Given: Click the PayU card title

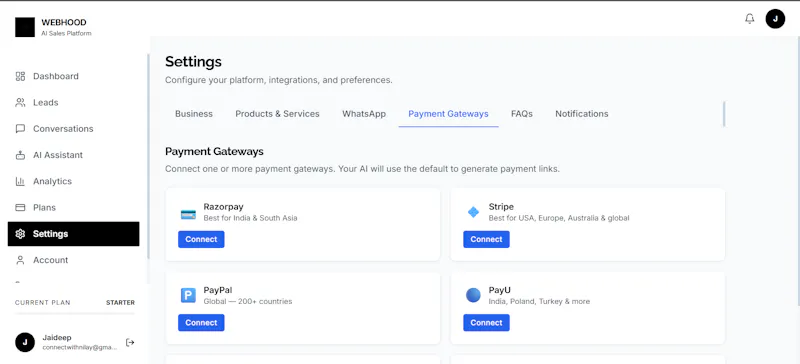Looking at the screenshot, I should point(499,290).
